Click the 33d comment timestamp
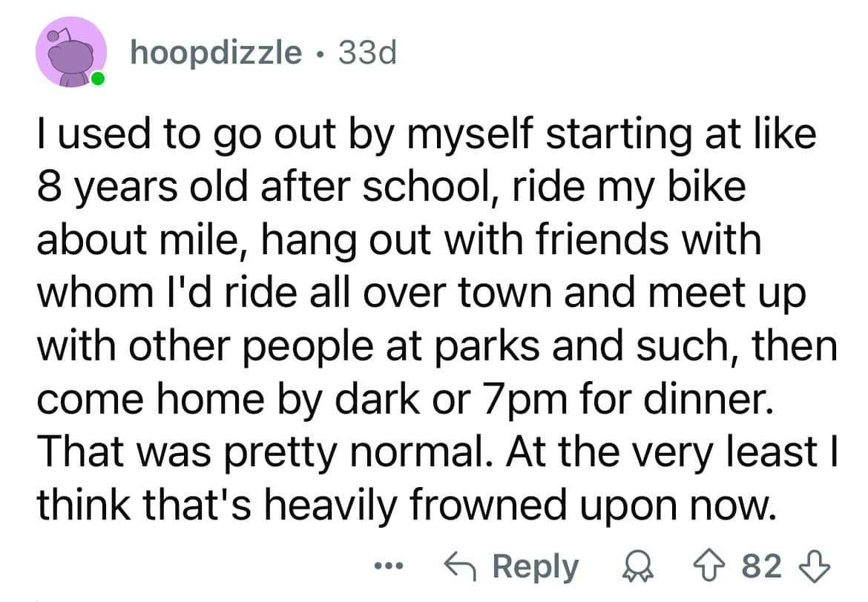The height and width of the screenshot is (602, 868). click(x=367, y=53)
